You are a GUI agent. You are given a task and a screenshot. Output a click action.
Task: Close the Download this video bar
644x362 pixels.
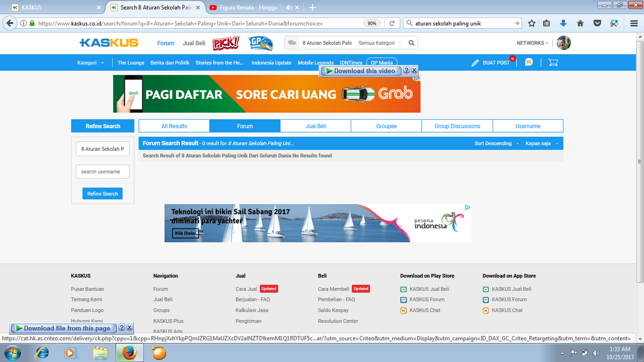click(414, 71)
